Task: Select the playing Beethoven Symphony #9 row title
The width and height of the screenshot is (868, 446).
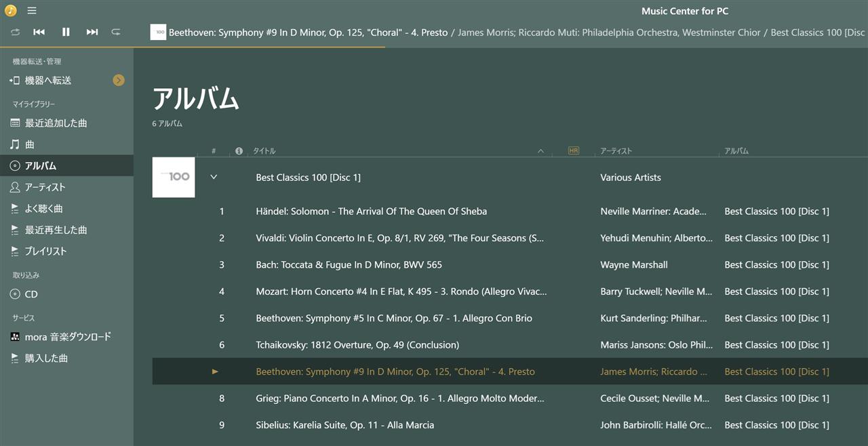Action: pyautogui.click(x=395, y=371)
